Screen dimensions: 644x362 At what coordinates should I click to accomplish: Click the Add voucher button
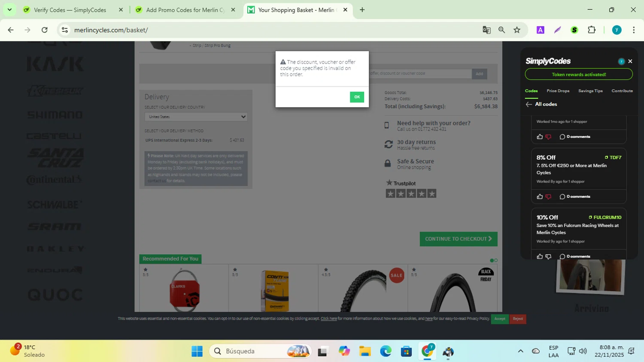click(x=479, y=74)
